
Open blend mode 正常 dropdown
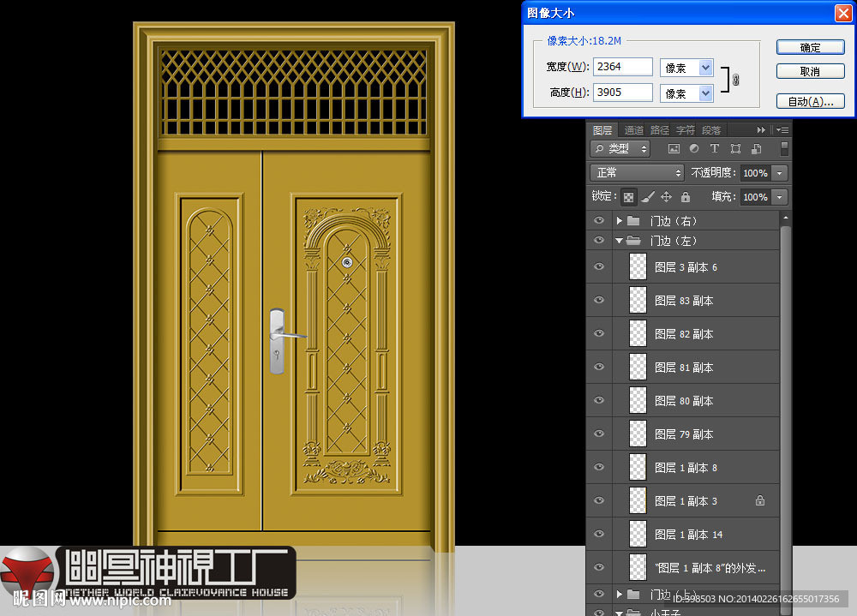[637, 173]
